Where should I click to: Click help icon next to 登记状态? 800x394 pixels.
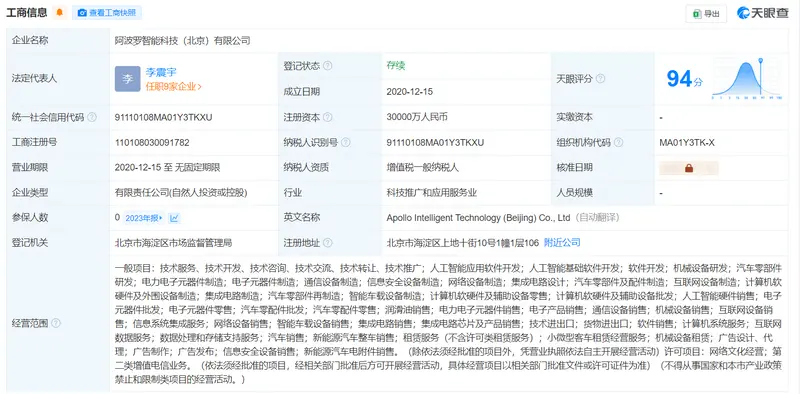pos(328,66)
